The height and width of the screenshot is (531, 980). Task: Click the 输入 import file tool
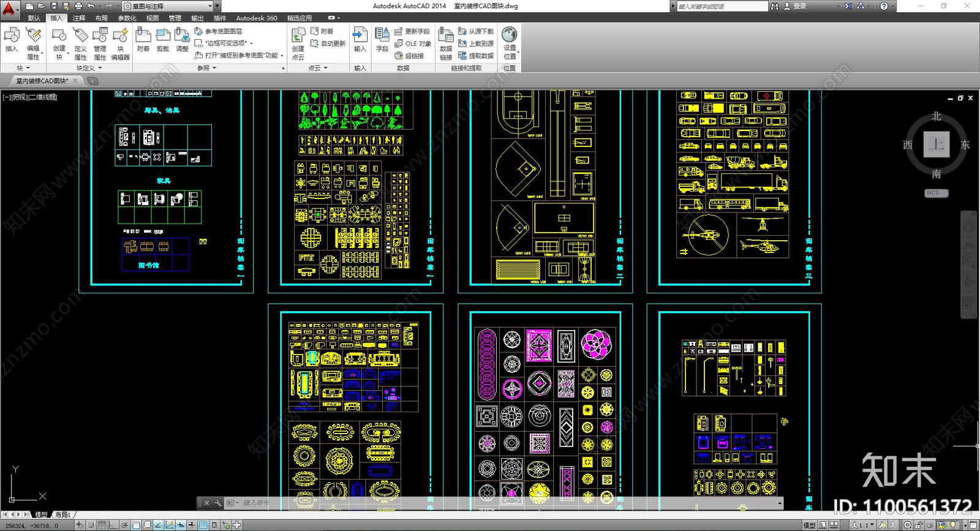(360, 40)
